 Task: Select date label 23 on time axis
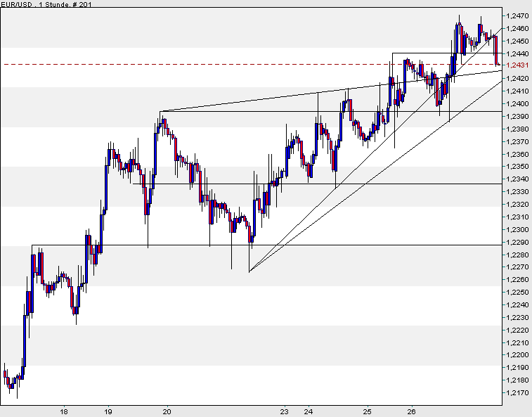[x=285, y=411]
